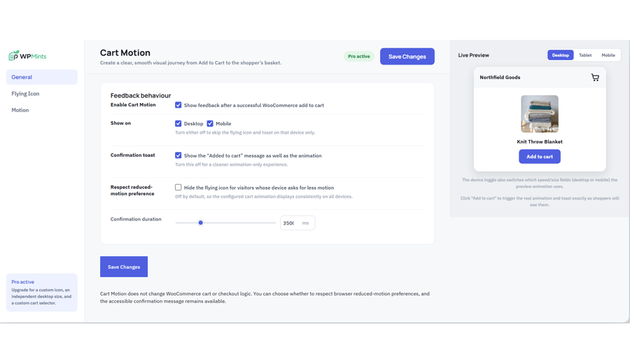This screenshot has height=364, width=630.
Task: Click the Cart Motion page heading
Action: 125,52
